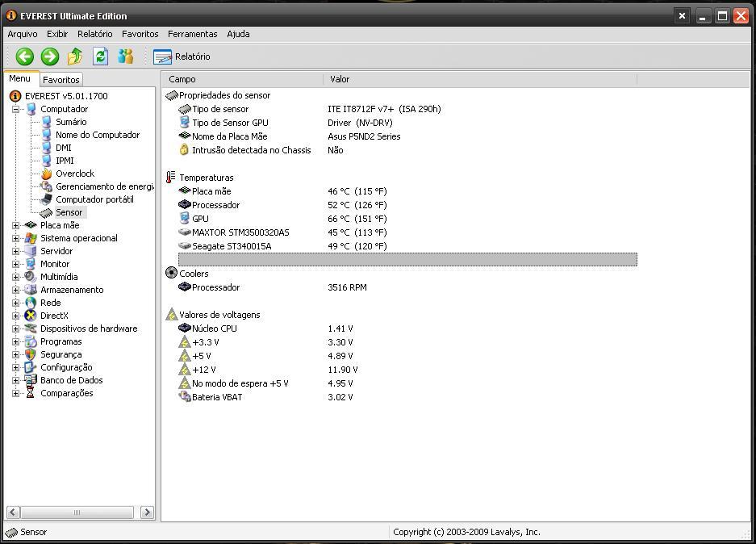The image size is (756, 544).
Task: Expand the Programas tree node
Action: point(15,341)
